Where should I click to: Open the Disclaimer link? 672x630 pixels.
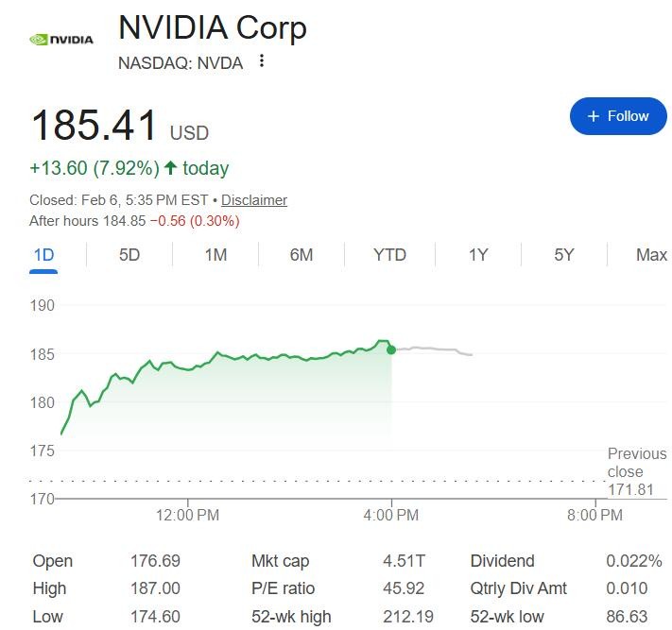coord(254,200)
